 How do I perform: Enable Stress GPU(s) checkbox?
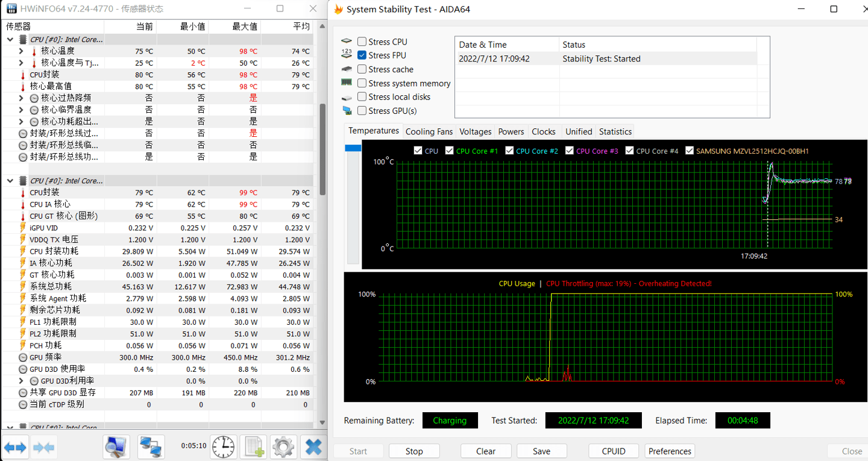point(362,110)
